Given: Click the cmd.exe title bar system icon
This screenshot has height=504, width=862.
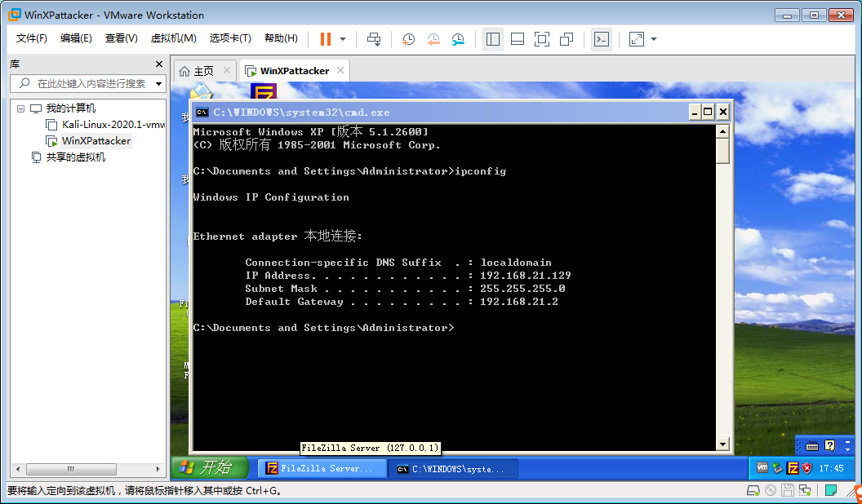Looking at the screenshot, I should click(x=202, y=112).
